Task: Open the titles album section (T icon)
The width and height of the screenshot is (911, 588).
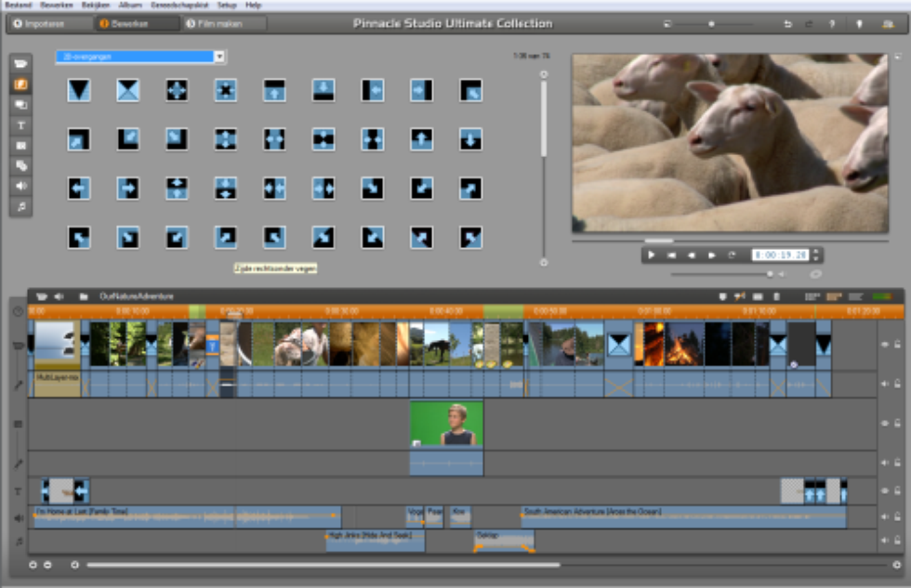Action: 20,125
